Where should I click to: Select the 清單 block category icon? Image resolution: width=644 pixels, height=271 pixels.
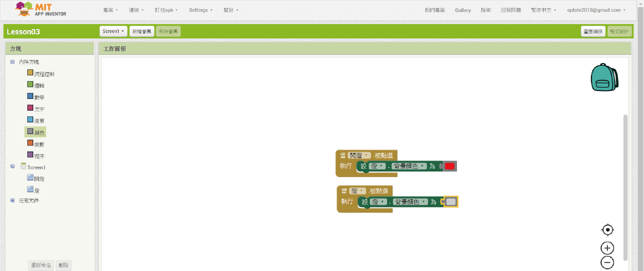click(30, 120)
